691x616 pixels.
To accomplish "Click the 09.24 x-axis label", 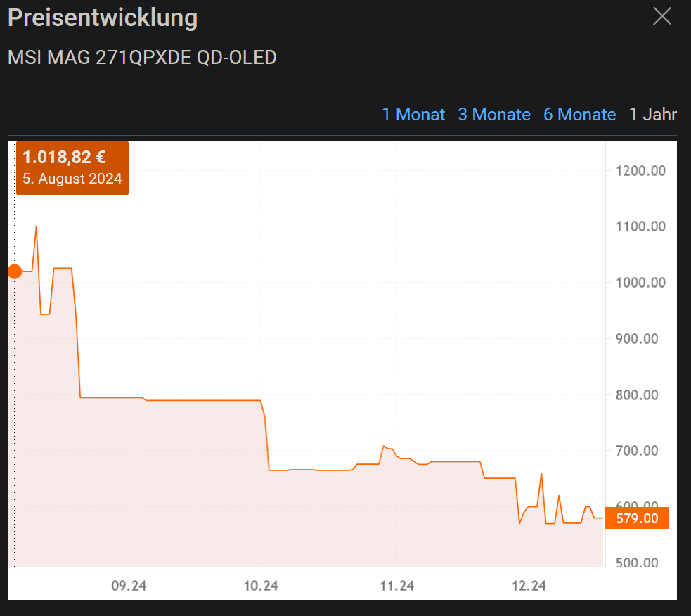I will click(129, 585).
